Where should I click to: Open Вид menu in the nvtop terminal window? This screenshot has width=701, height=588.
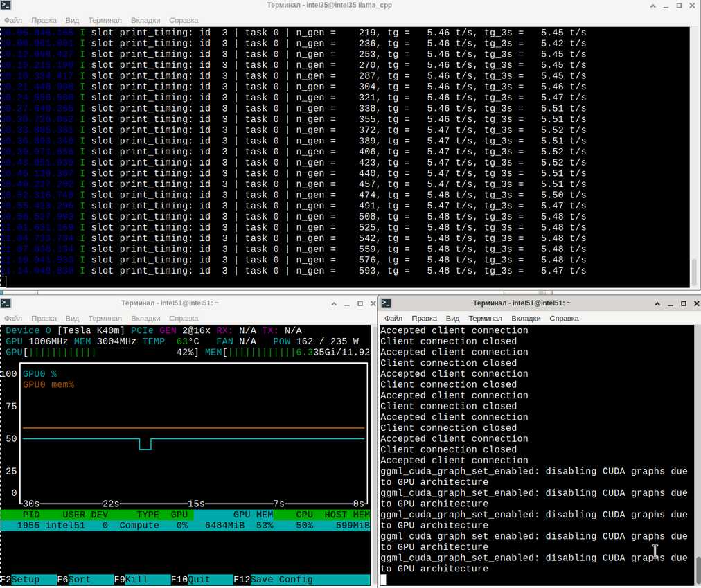coord(72,318)
